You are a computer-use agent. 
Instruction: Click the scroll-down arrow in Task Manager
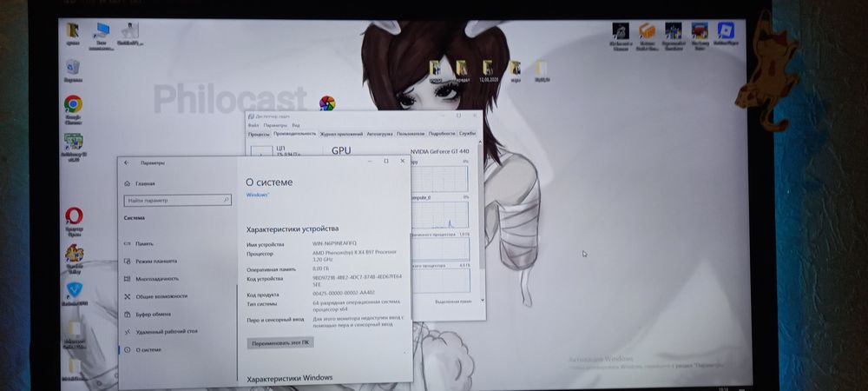click(x=482, y=300)
